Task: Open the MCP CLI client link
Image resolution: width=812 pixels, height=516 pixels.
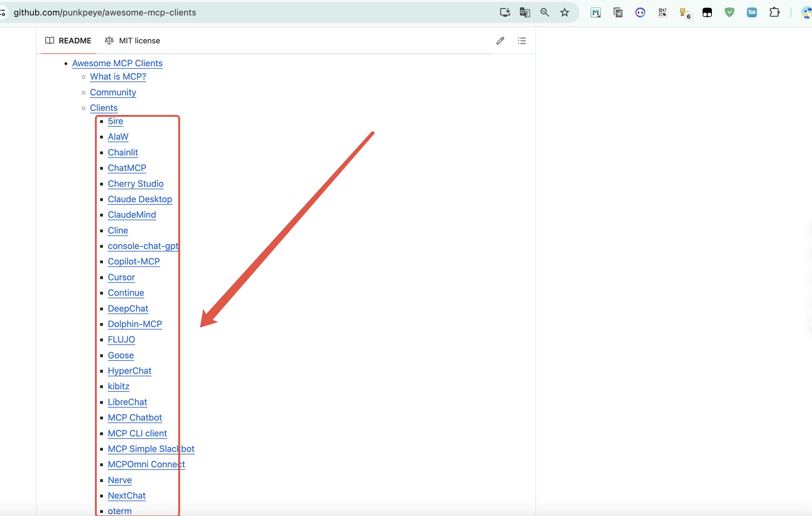Action: tap(137, 434)
